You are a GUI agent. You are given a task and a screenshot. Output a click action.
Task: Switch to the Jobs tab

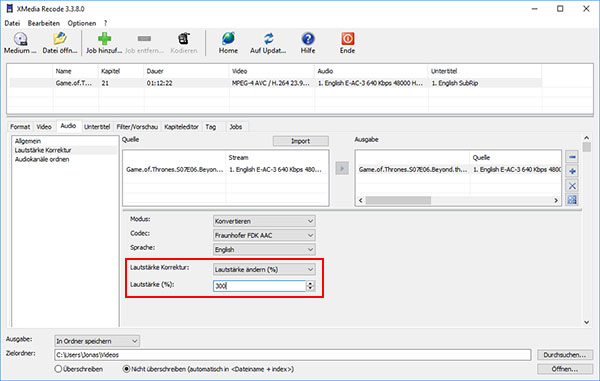click(x=236, y=127)
